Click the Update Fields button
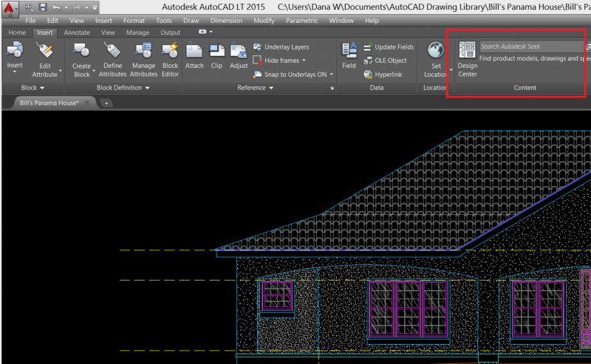 (x=389, y=47)
